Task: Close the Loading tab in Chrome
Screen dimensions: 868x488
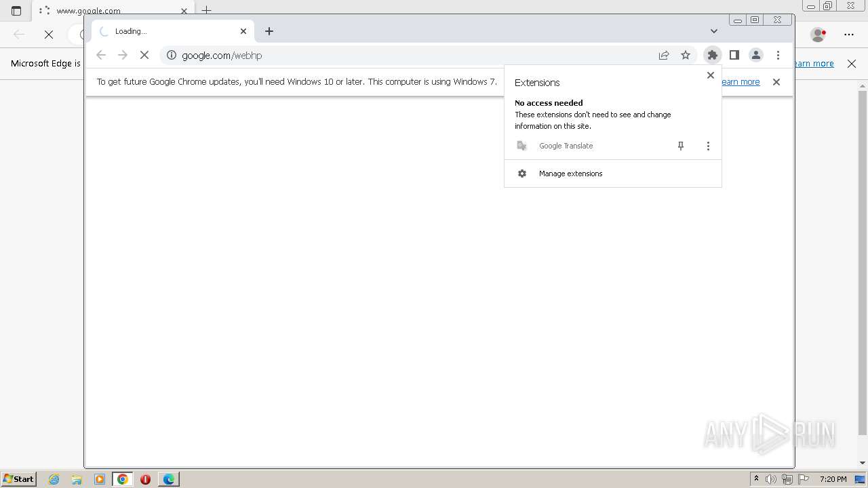Action: [243, 31]
